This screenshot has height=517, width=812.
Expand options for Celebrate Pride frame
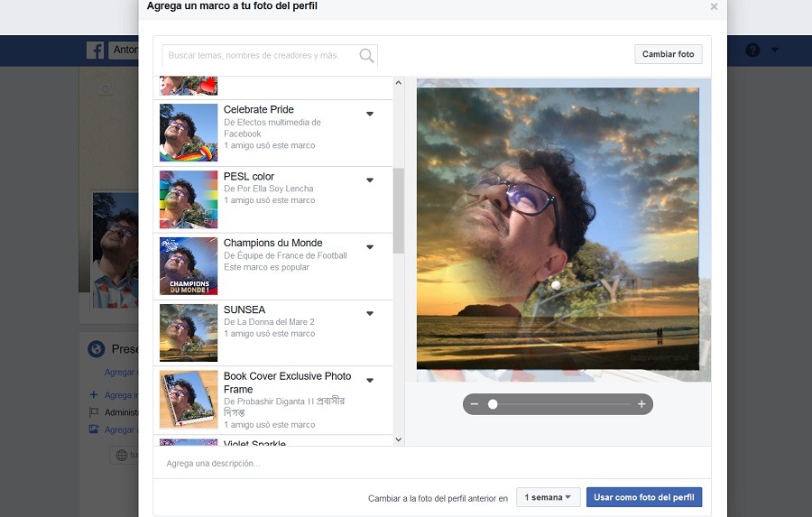click(370, 114)
